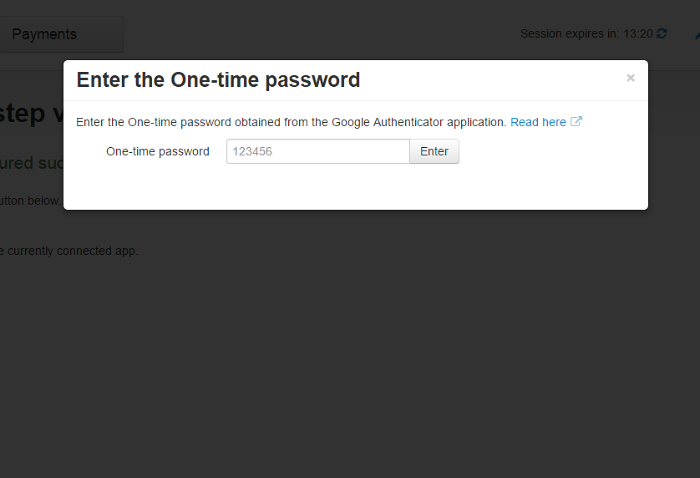This screenshot has height=478, width=700.
Task: Click the dimmed backdrop below the dialog
Action: (x=350, y=344)
